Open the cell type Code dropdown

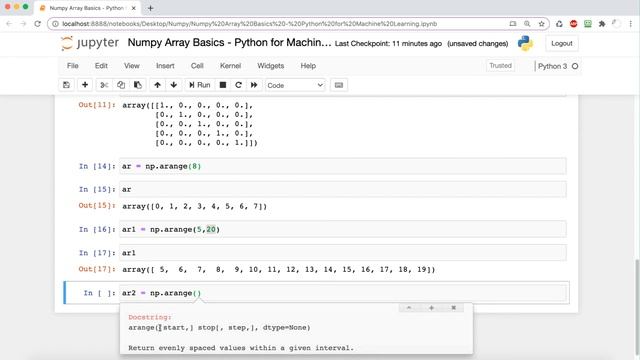(295, 85)
